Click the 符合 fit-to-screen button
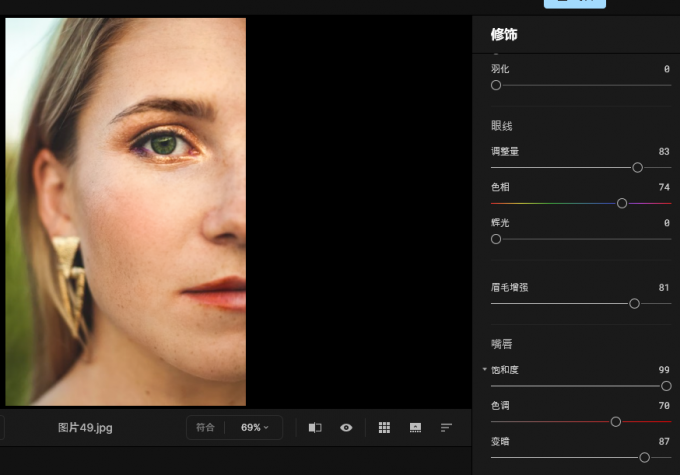Viewport: 680px width, 475px height. (x=206, y=427)
